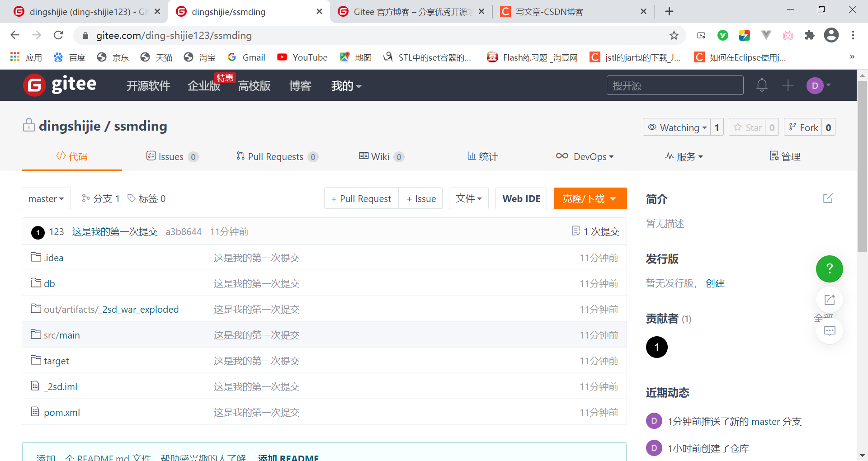Toggle Watching on repository

[x=677, y=127]
